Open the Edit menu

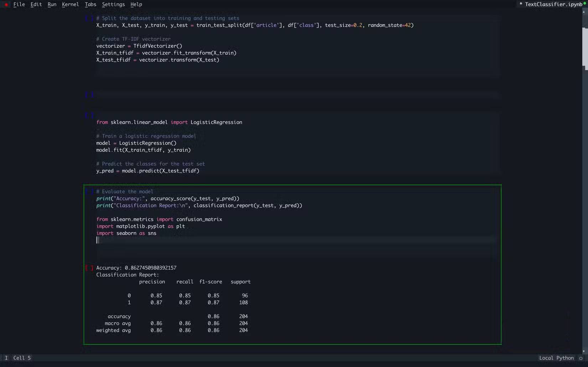(x=36, y=4)
